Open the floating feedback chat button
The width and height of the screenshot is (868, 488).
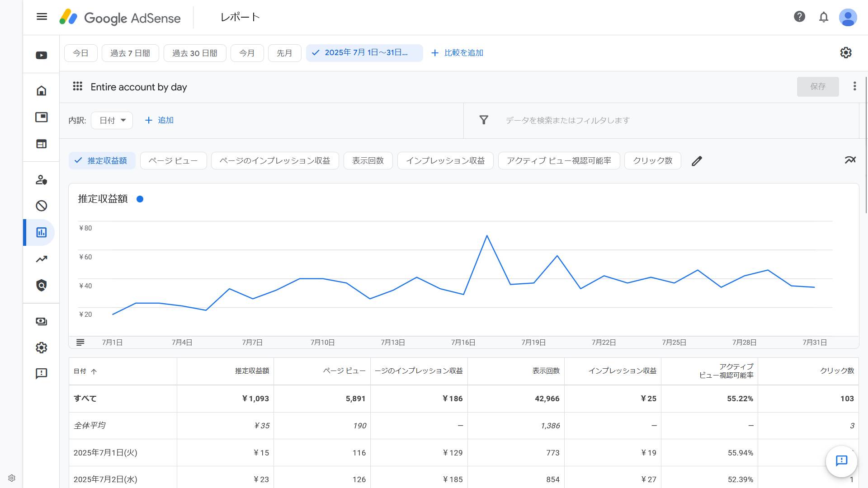tap(841, 461)
